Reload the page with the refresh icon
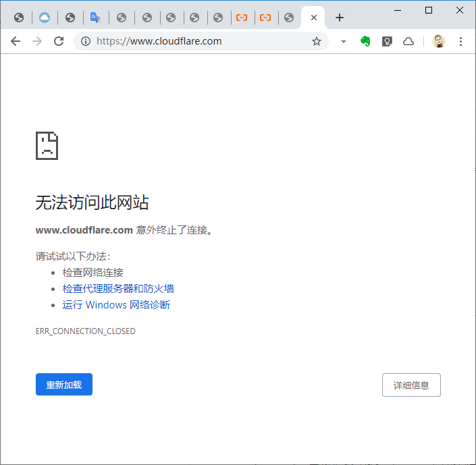 pos(59,41)
